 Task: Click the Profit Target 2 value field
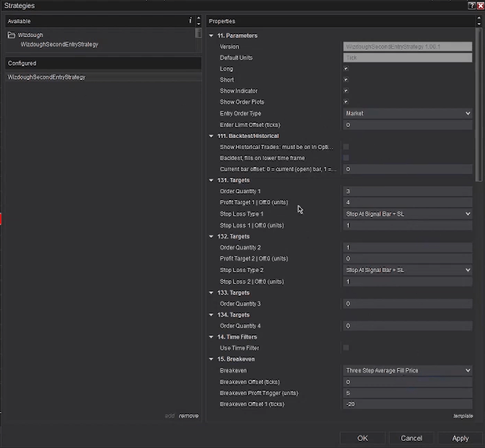click(408, 258)
